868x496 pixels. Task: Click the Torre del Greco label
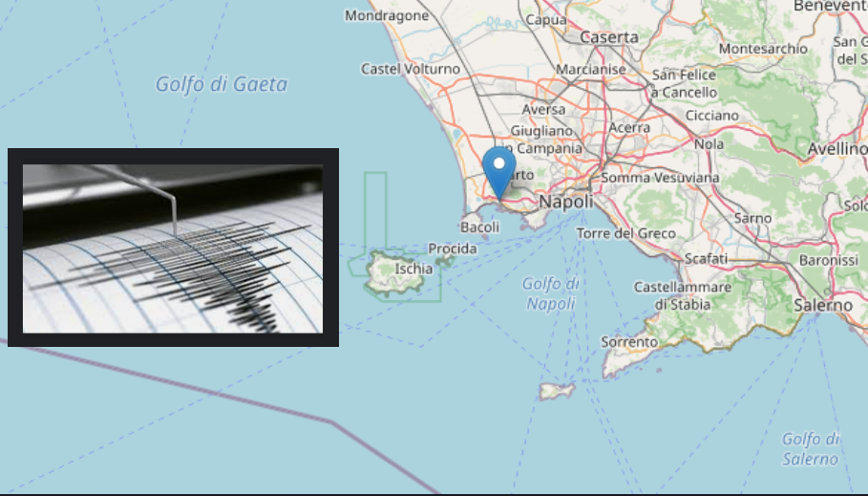(x=626, y=233)
